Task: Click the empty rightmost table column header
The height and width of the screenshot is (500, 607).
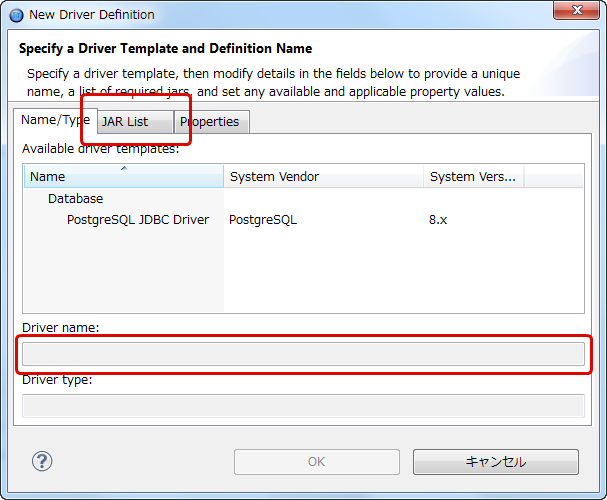Action: point(554,176)
